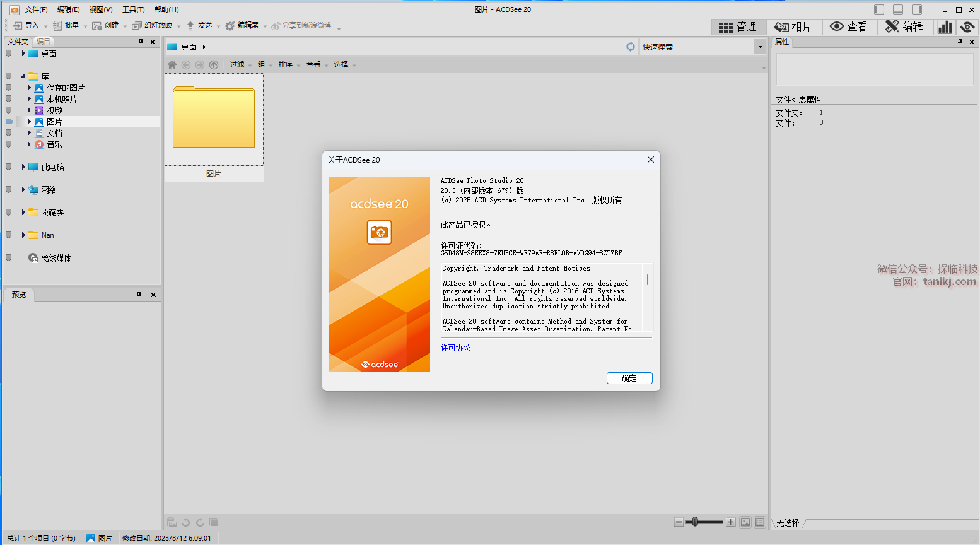Click the Home icon in the file list toolbar
Screen dimensions: 980x545
click(172, 65)
